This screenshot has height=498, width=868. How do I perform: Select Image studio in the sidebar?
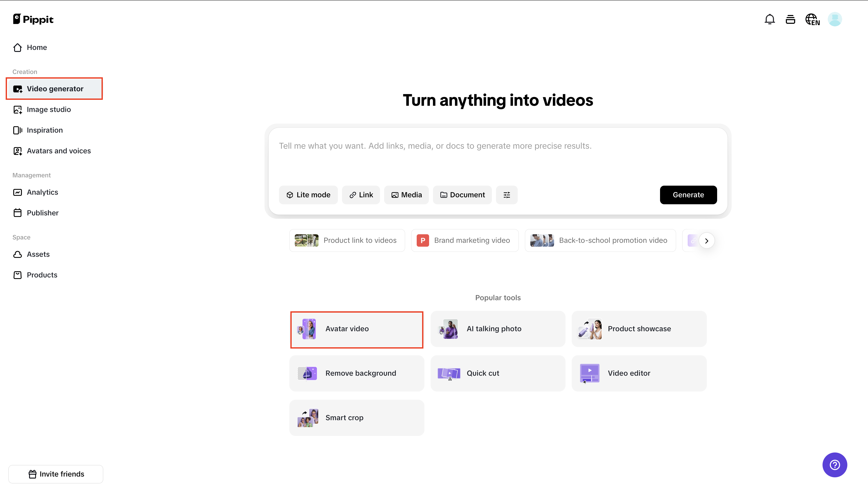tap(49, 109)
